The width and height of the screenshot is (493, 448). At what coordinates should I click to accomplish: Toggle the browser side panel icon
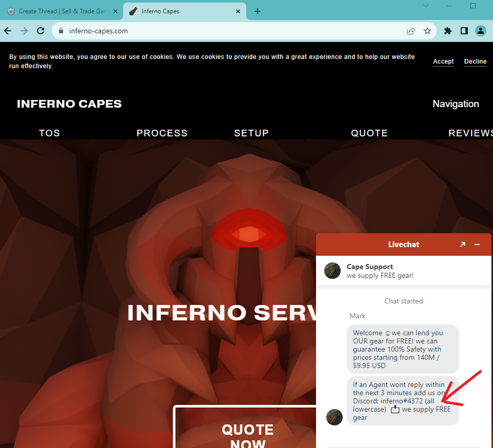point(464,31)
